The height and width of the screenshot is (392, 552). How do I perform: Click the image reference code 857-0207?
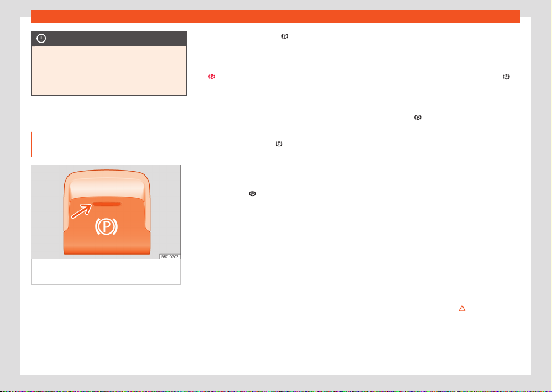click(x=171, y=257)
